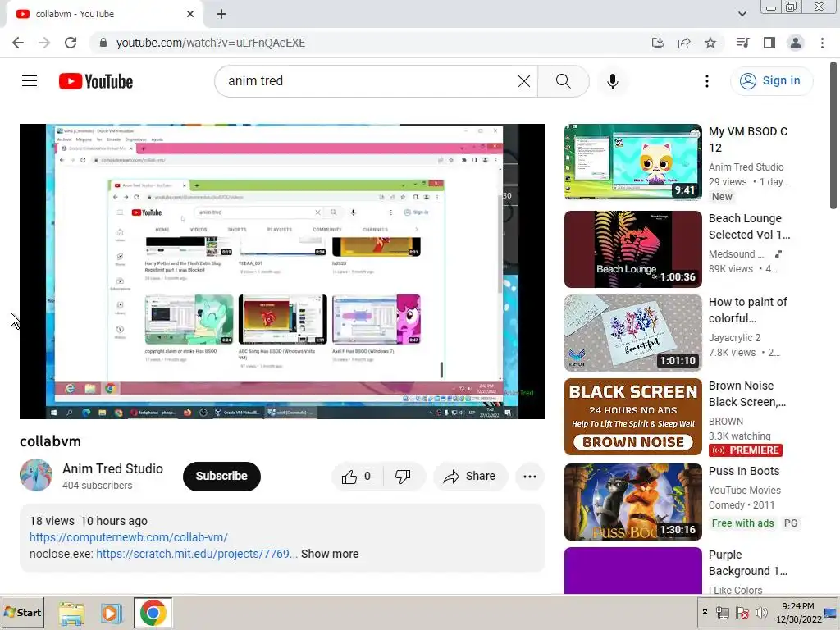The height and width of the screenshot is (630, 840).
Task: Open How to paint of colorful thumbnail
Action: tap(632, 333)
